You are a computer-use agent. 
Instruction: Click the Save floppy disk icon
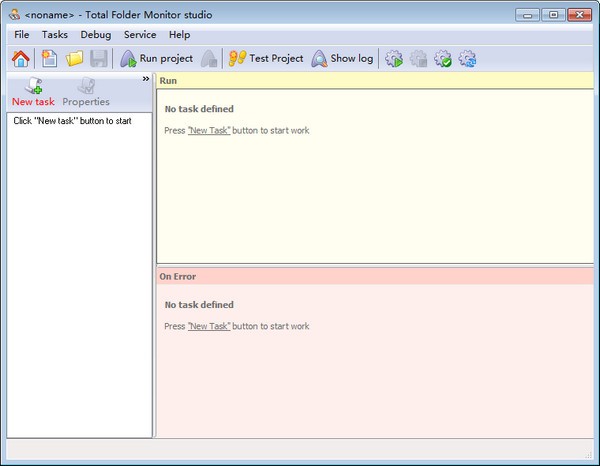click(x=99, y=59)
